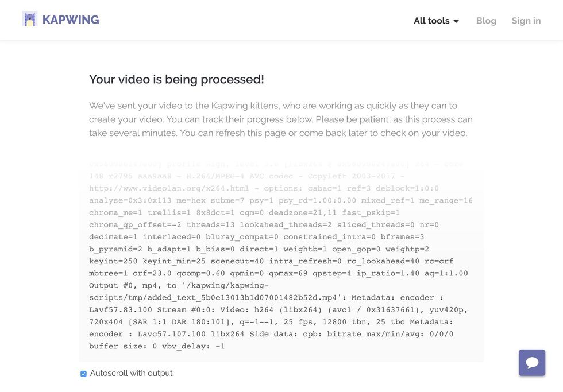Viewport: 563px width, 392px height.
Task: Open the chat support bubble
Action: [532, 363]
